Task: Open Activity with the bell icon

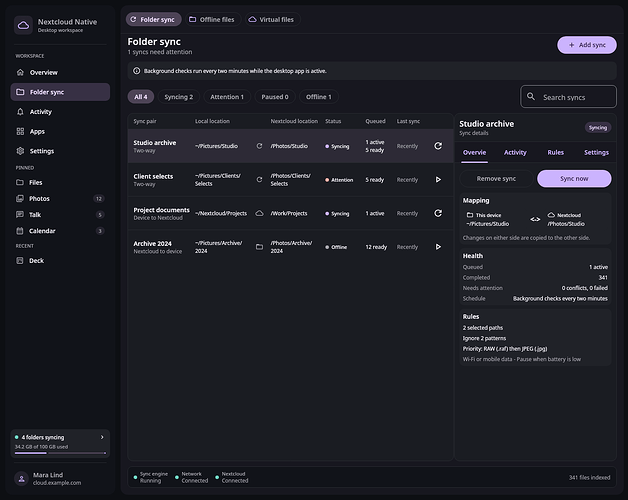Action: coord(60,112)
